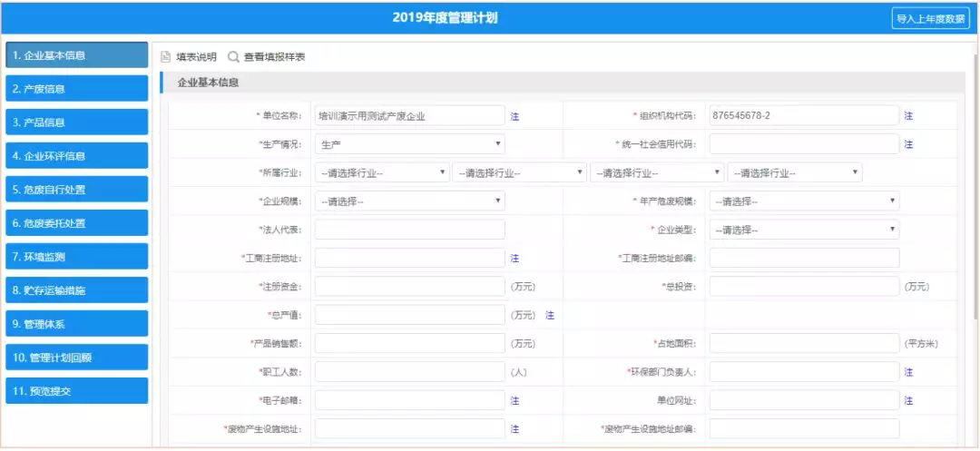The height and width of the screenshot is (451, 980).
Task: Click the 统一社会信用代码 input field
Action: coord(804,144)
